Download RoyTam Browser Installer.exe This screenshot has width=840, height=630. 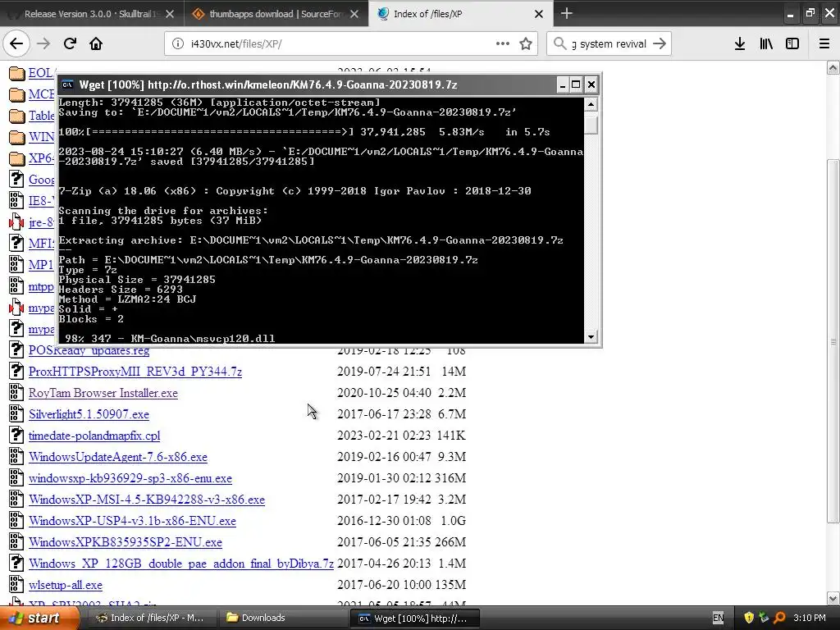[103, 393]
